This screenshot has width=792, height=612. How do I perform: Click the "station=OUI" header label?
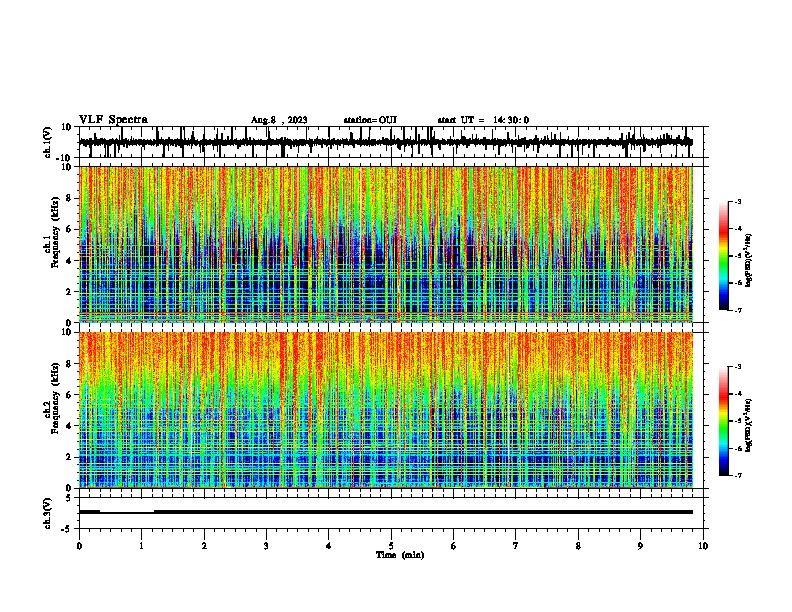(370, 120)
